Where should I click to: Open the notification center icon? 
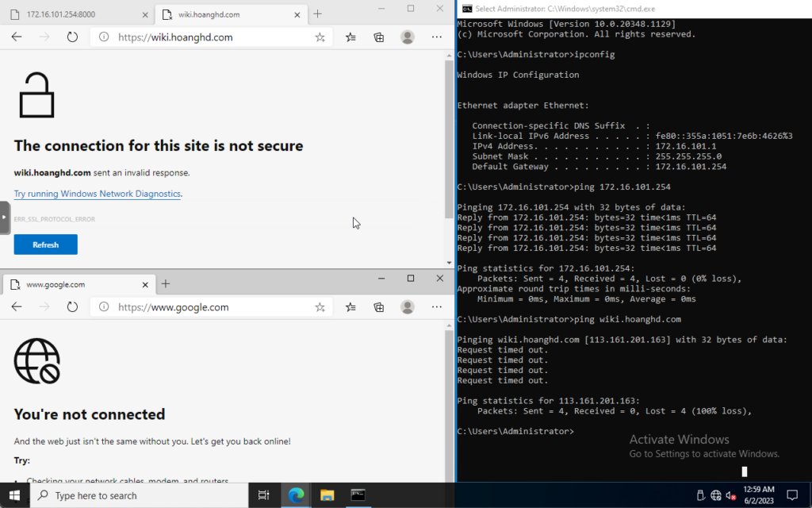[792, 495]
